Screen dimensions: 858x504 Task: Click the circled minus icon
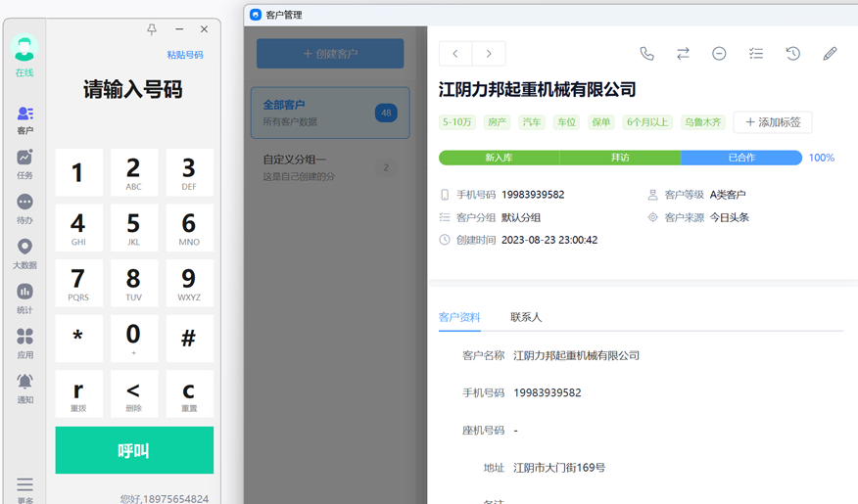coord(719,54)
